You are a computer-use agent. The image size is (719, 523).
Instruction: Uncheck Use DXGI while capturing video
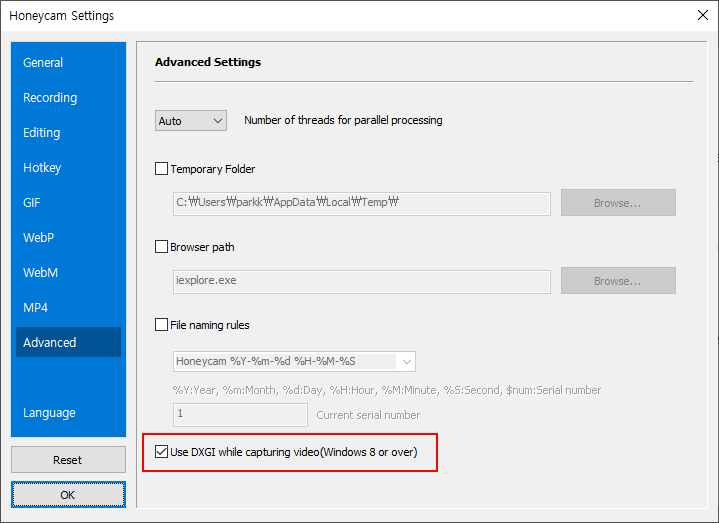pyautogui.click(x=162, y=453)
